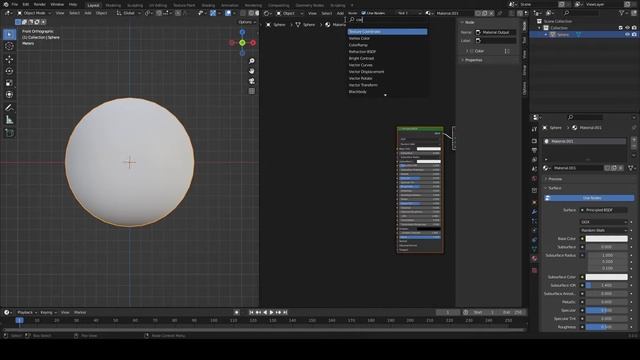
Task: Jump to timeline end button
Action: (285, 312)
